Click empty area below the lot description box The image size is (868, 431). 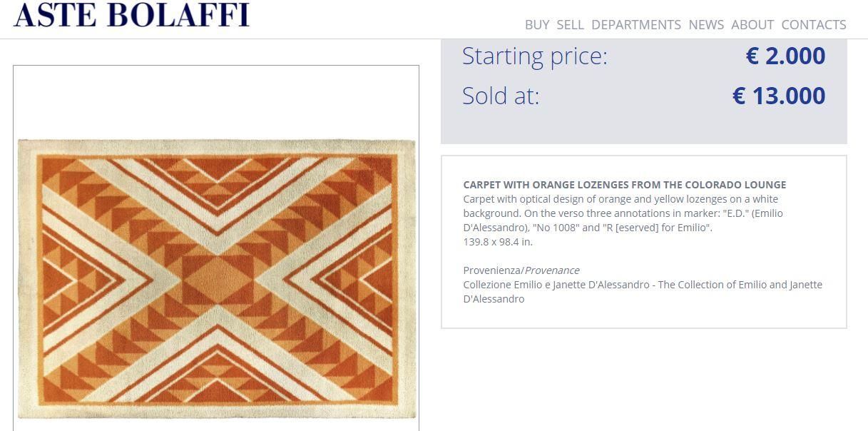pyautogui.click(x=643, y=378)
